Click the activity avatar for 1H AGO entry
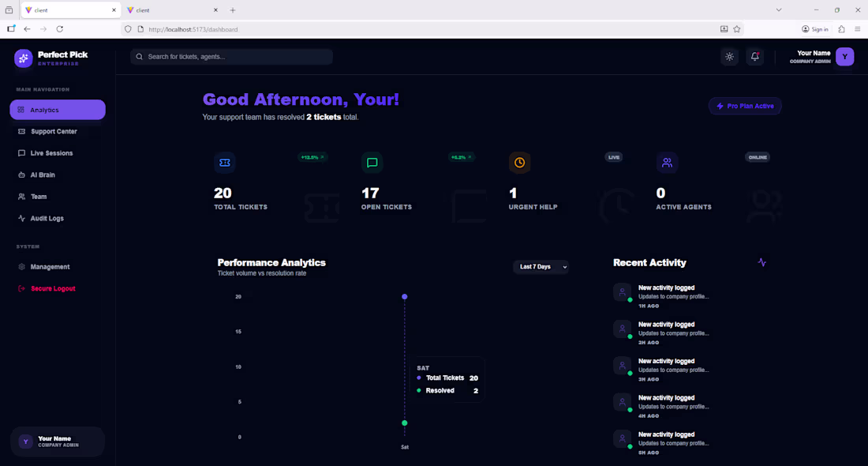868x466 pixels. (x=623, y=292)
